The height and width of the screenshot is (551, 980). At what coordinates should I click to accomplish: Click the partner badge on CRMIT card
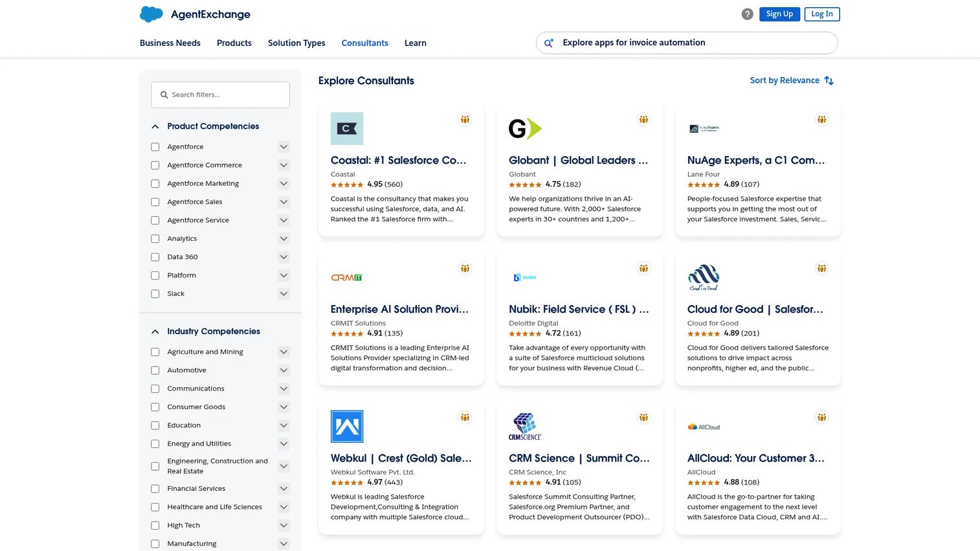(465, 268)
